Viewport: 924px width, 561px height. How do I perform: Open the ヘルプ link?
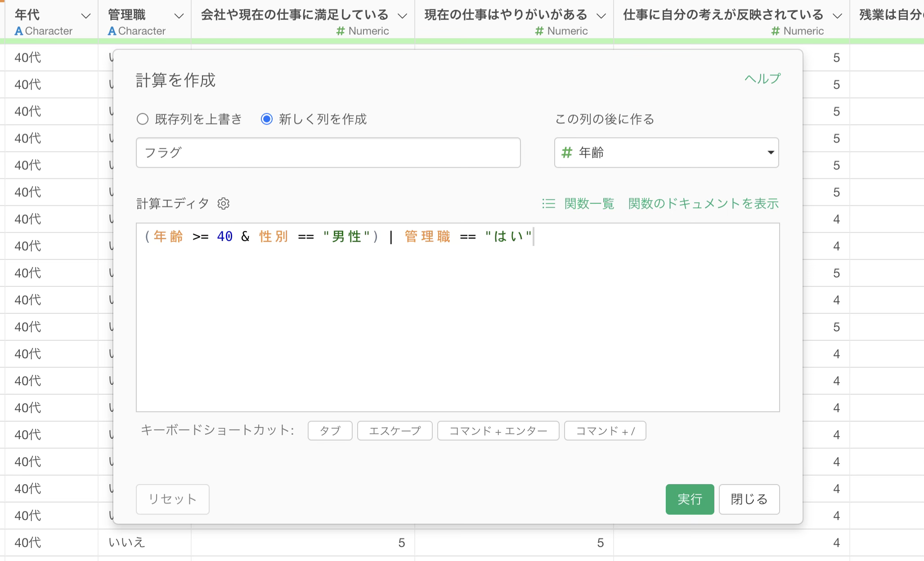[x=762, y=79]
